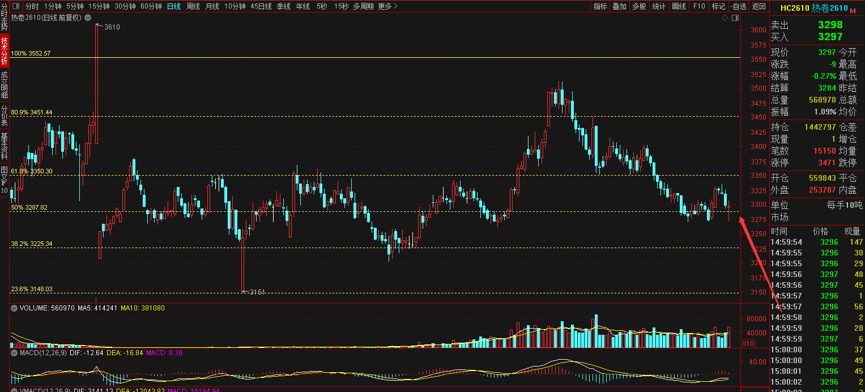Select the 5秒 period
Viewport: 865px width, 392px height.
(x=322, y=7)
